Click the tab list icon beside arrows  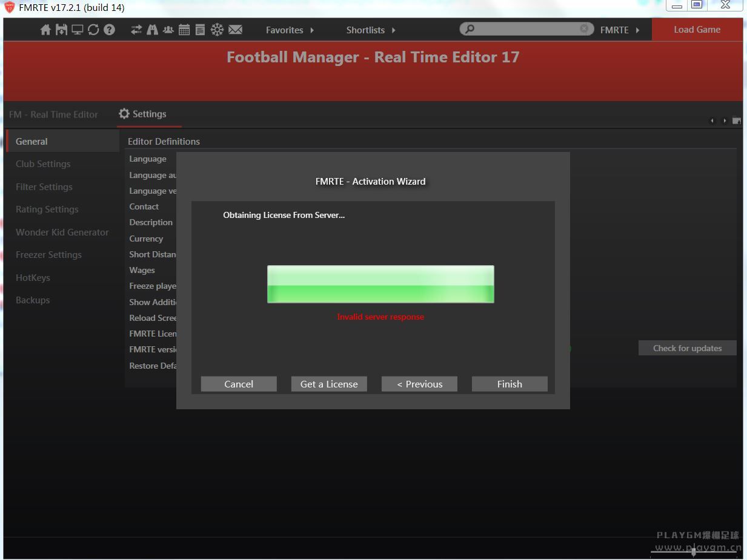(x=737, y=120)
